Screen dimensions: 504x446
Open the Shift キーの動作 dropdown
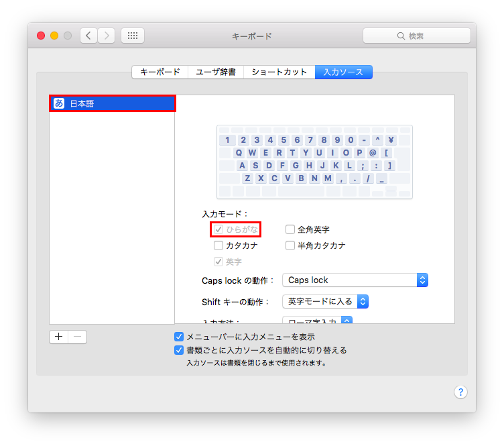[325, 301]
